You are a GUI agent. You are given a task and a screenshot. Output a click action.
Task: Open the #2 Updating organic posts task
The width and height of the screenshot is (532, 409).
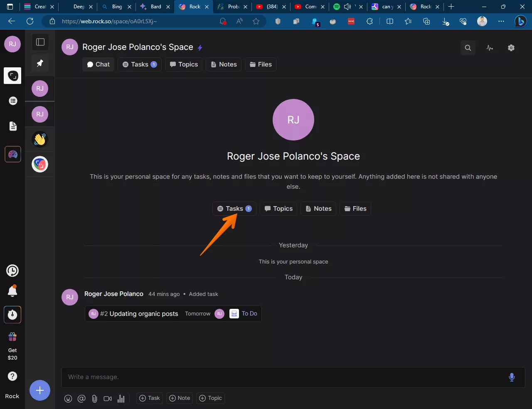139,314
